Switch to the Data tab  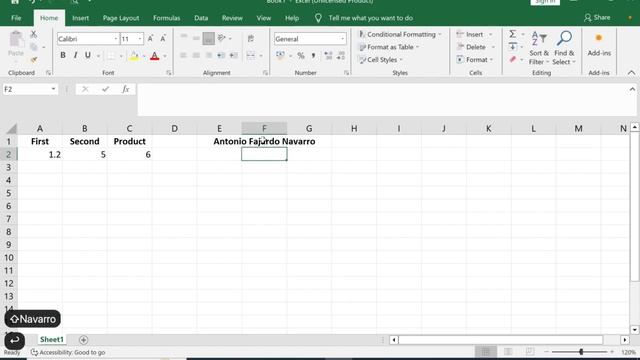[x=201, y=18]
